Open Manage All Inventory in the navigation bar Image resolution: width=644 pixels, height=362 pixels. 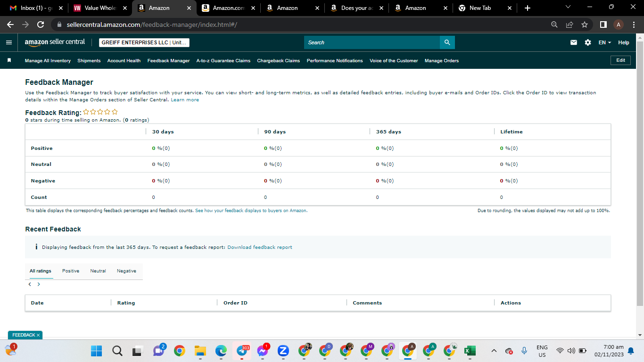click(48, 61)
